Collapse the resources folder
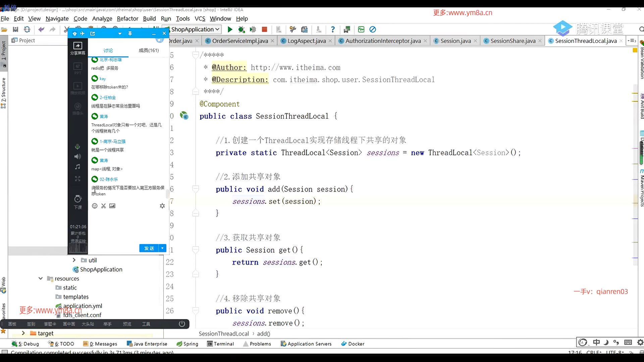This screenshot has width=644, height=362. (41, 278)
